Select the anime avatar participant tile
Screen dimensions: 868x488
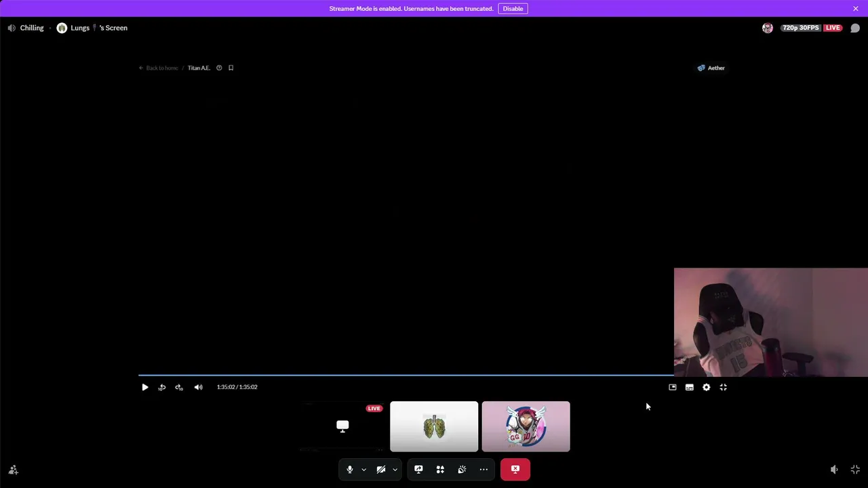pos(526,426)
